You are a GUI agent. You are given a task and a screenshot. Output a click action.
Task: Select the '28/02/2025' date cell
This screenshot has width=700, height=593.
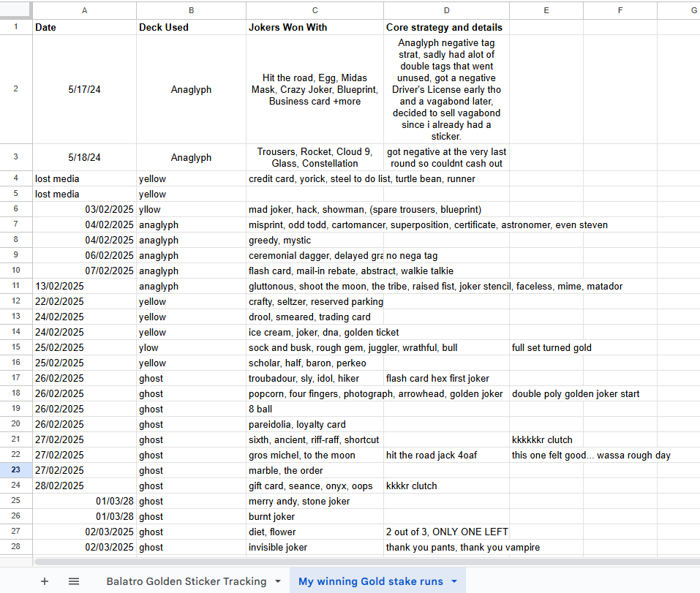pos(84,486)
